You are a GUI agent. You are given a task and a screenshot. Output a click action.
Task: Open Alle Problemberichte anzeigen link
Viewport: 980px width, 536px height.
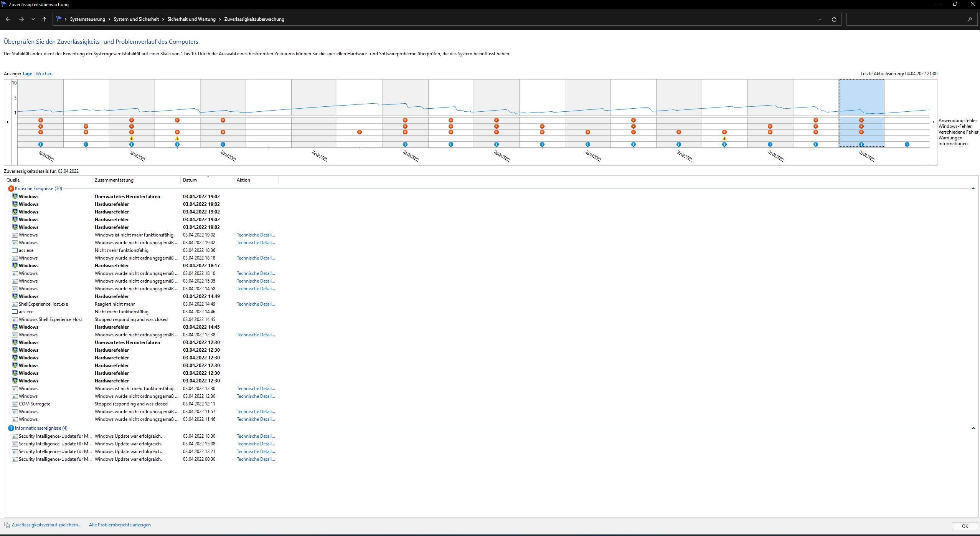point(120,525)
